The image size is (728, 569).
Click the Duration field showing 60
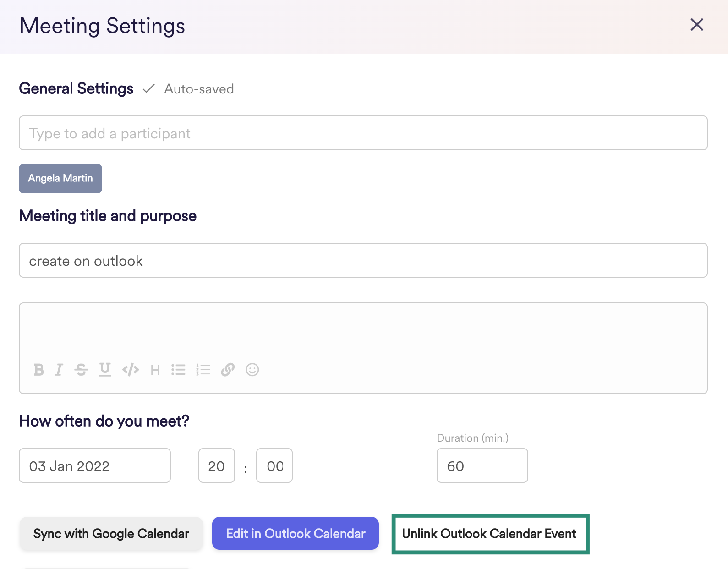(482, 466)
